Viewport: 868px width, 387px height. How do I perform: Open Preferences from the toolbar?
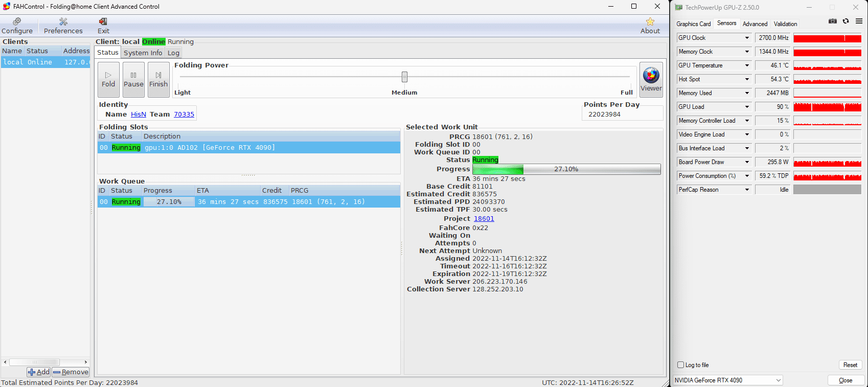coord(63,26)
